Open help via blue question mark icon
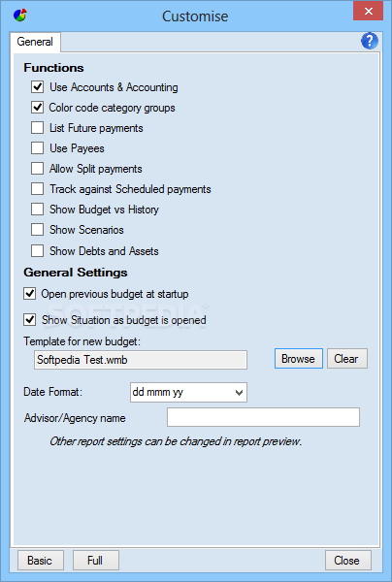392x582 pixels. (370, 41)
